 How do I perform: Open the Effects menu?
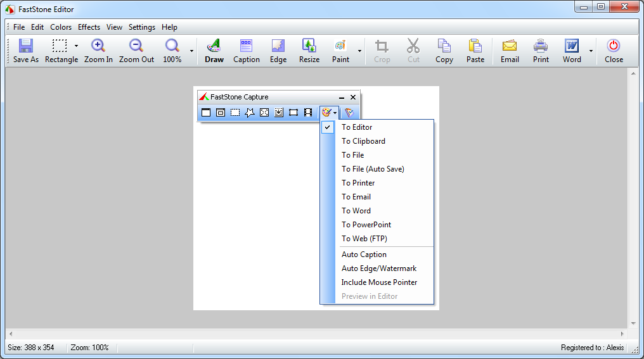(x=89, y=27)
